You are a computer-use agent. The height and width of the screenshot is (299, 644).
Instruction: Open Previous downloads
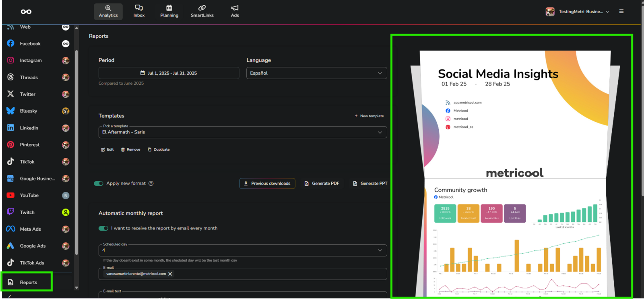267,183
